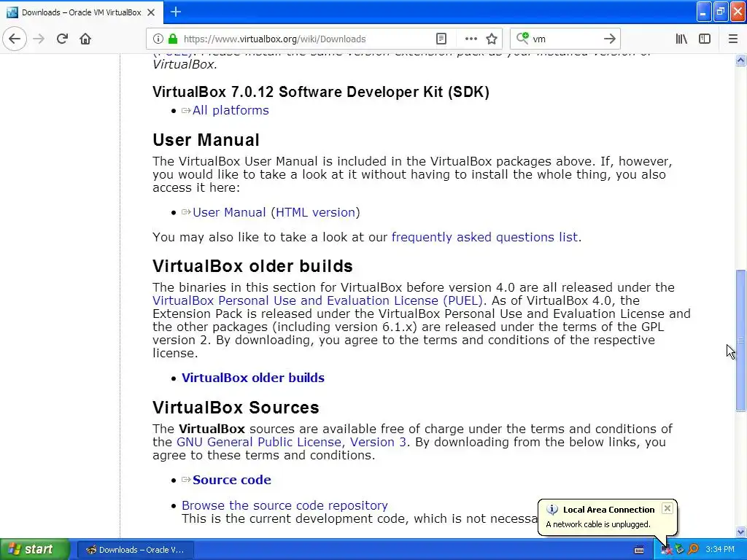Click the green shield tray icon
The image size is (747, 560).
click(679, 550)
